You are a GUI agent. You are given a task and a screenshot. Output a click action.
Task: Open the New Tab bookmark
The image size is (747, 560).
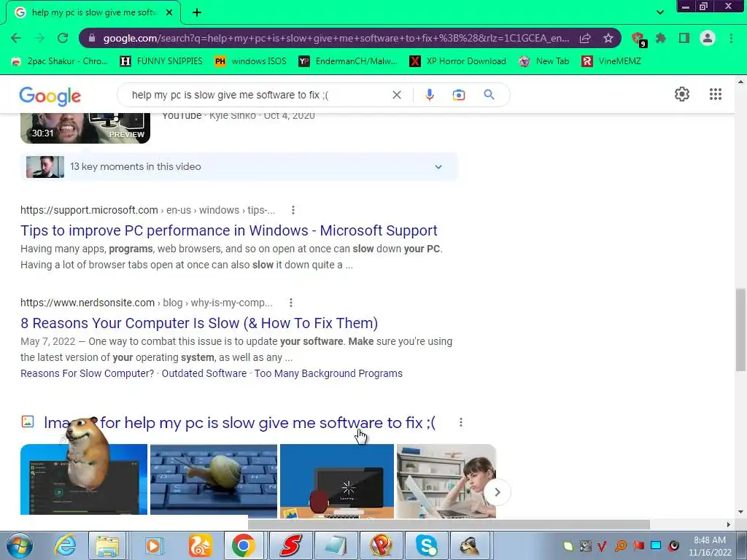point(544,61)
